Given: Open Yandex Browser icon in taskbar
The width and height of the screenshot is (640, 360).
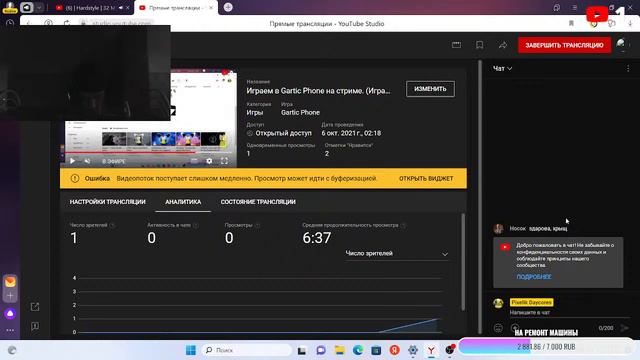Looking at the screenshot, I should point(431,350).
